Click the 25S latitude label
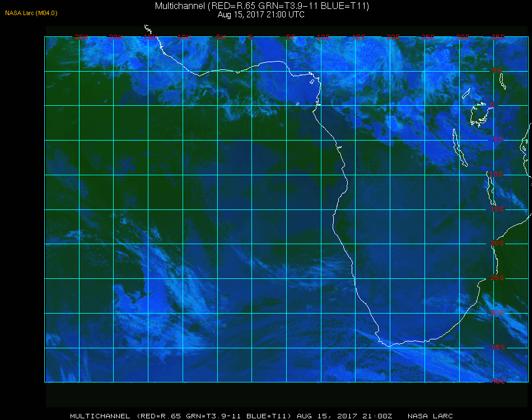This screenshot has height=420, width=532. pyautogui.click(x=497, y=278)
